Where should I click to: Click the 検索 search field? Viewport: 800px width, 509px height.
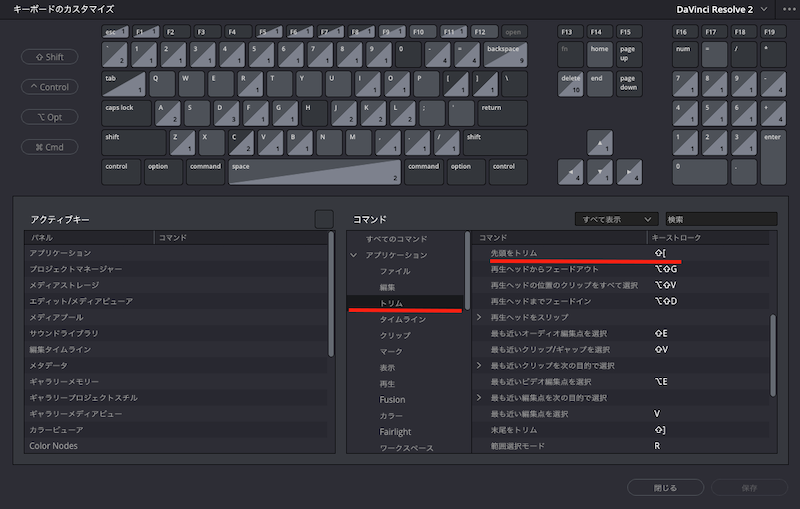click(721, 219)
